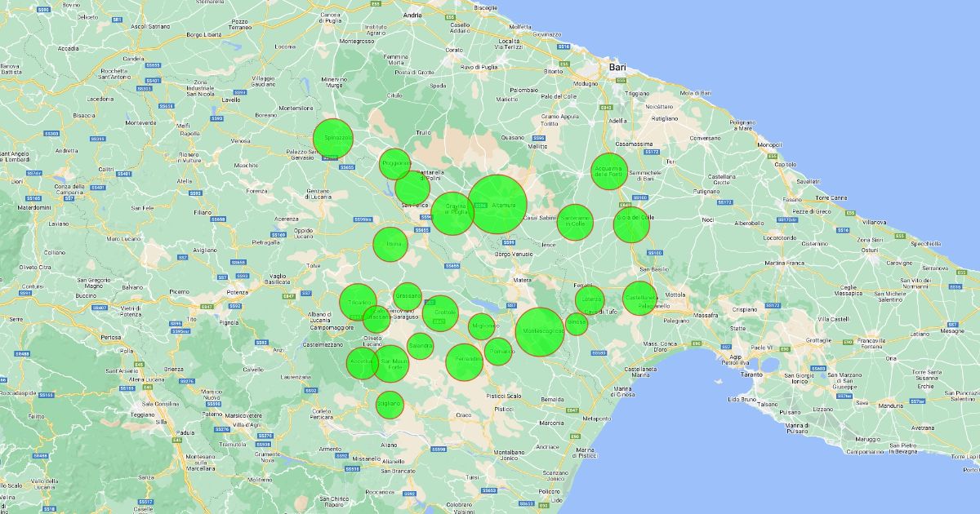Select the Matera city label

click(522, 280)
